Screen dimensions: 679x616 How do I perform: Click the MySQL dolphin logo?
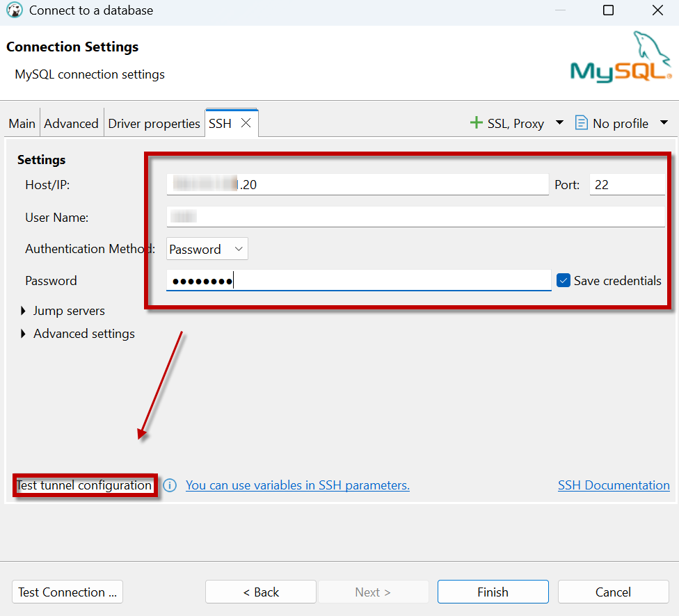click(x=621, y=58)
